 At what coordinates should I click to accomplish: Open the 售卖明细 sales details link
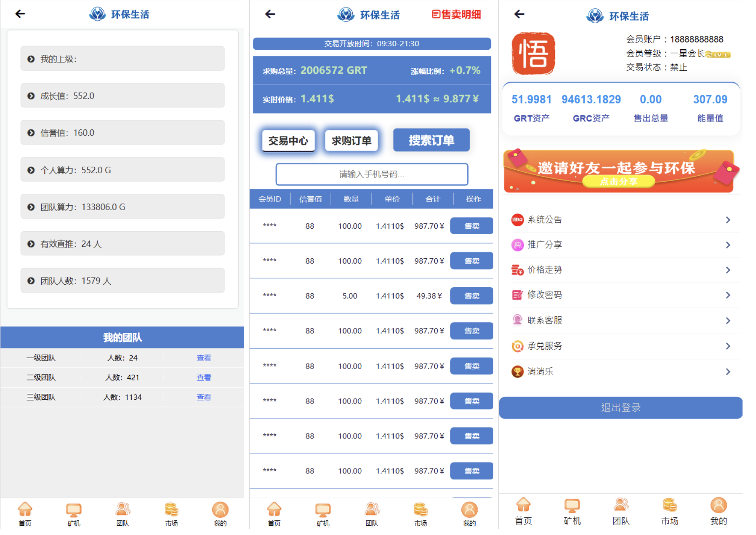(456, 15)
